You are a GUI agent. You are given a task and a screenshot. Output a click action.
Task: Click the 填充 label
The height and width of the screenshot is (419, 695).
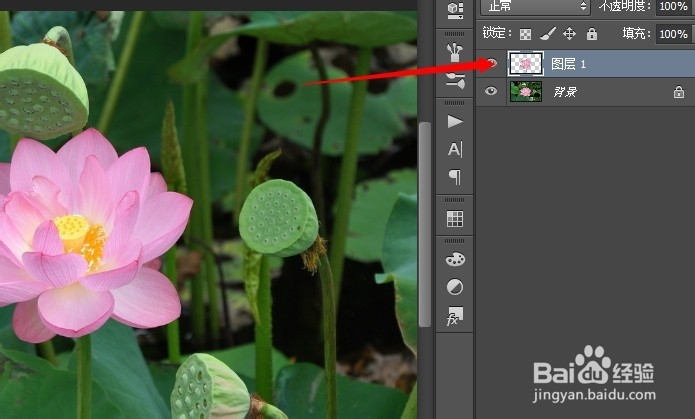tap(636, 34)
